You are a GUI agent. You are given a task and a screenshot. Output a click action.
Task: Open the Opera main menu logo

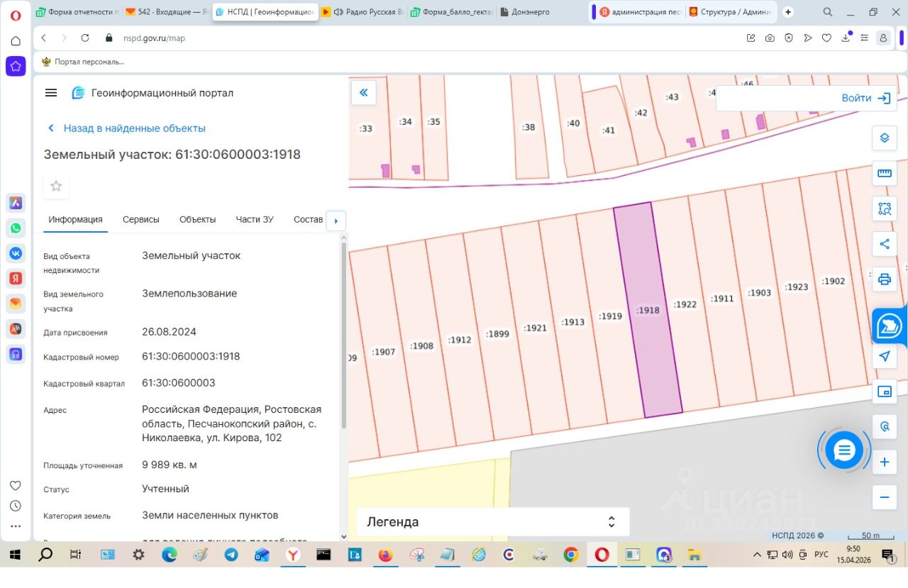coord(16,15)
